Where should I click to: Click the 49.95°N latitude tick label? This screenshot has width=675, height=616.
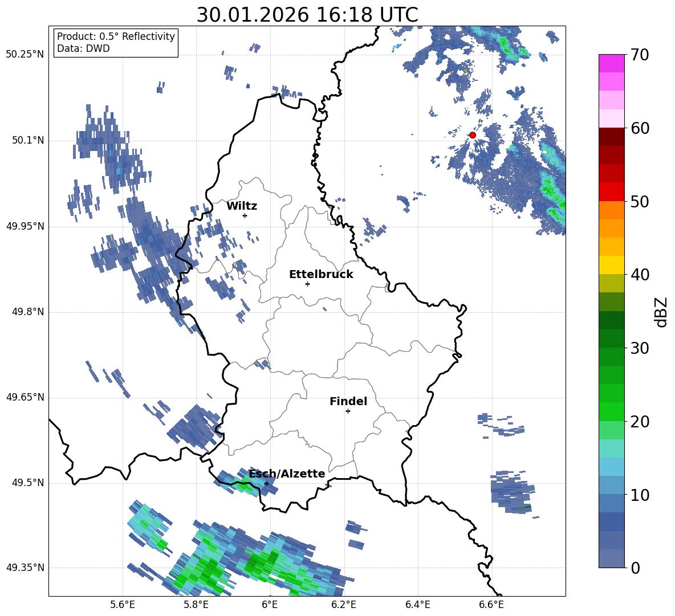coord(25,226)
